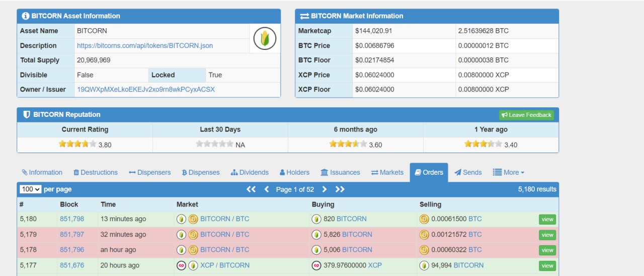Open block 851,676 link
The height and width of the screenshot is (276, 644).
coord(72,265)
